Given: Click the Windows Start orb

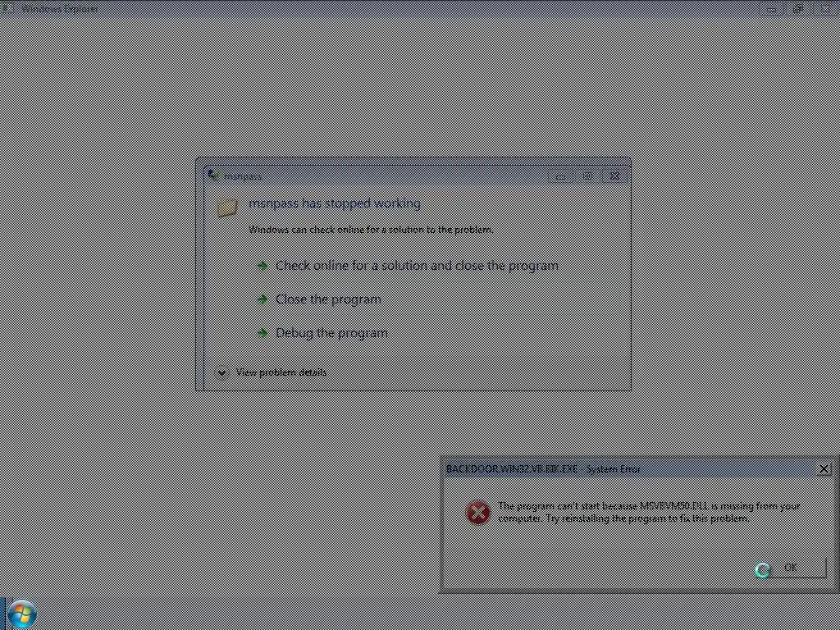Looking at the screenshot, I should tap(22, 614).
